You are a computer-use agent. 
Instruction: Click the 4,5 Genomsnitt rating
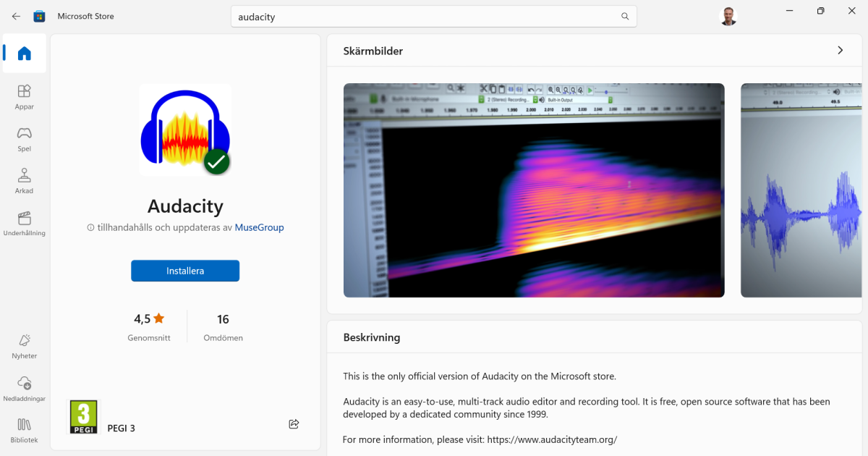(149, 326)
